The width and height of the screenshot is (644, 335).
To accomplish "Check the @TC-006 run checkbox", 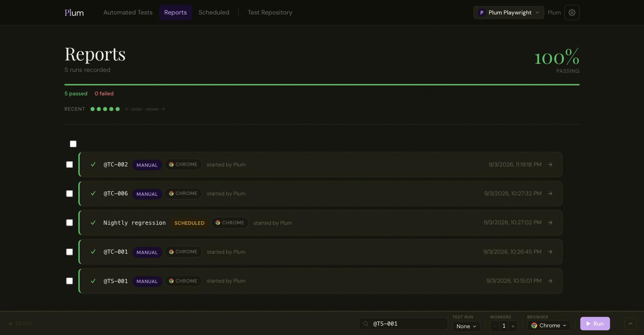I will pyautogui.click(x=69, y=194).
